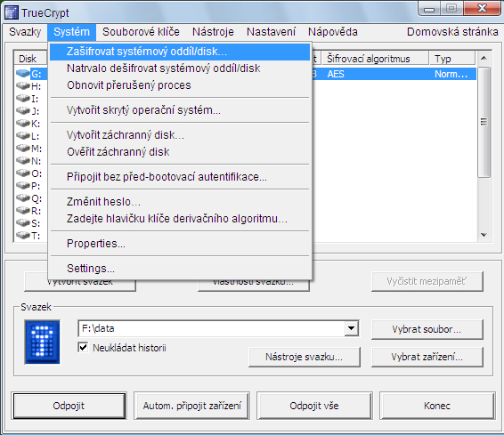Click Autom. připojit zařízení button
The image size is (504, 435).
191,406
